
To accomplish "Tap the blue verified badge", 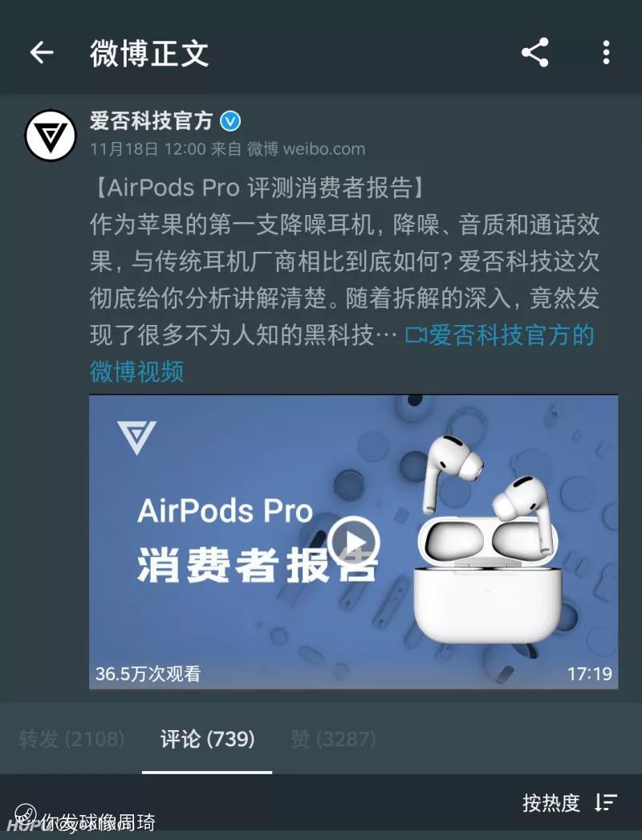I will 230,121.
